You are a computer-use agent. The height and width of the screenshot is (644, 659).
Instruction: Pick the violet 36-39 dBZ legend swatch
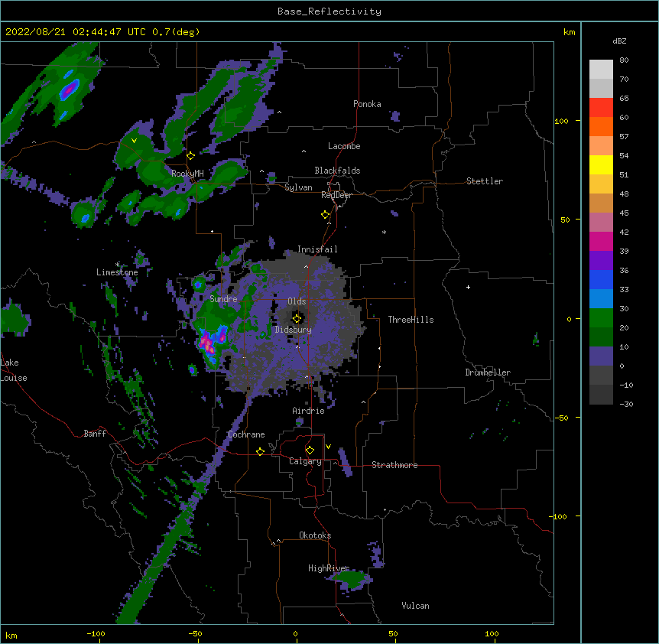601,261
